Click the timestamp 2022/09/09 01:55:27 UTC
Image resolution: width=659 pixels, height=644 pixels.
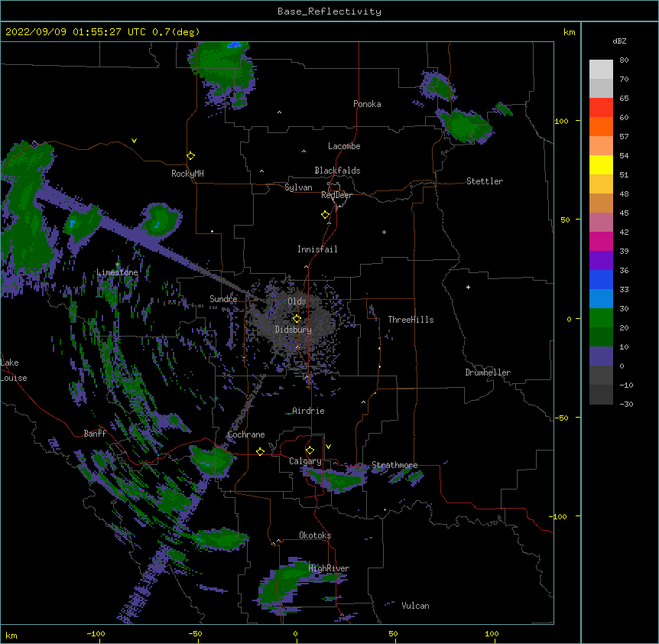coord(75,32)
